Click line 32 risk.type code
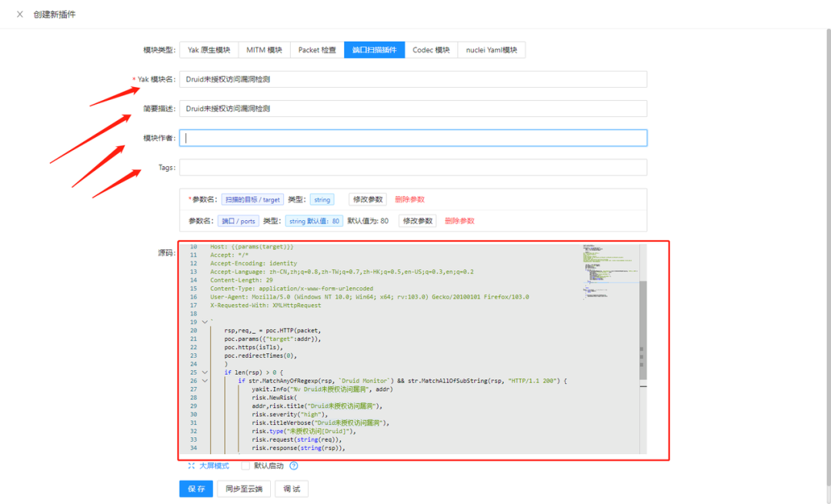Image resolution: width=831 pixels, height=504 pixels. coord(304,432)
